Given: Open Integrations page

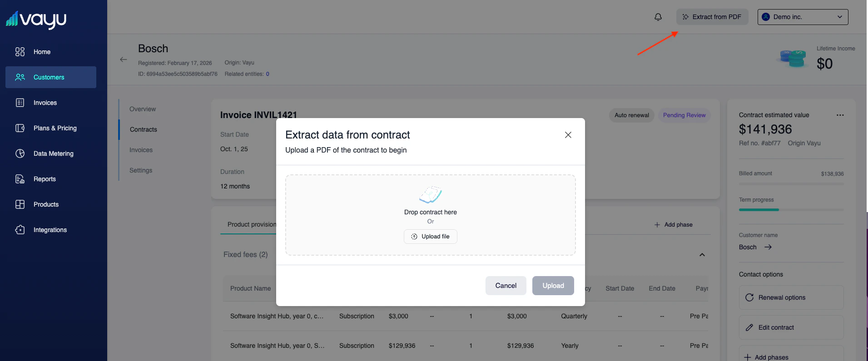Looking at the screenshot, I should 51,230.
